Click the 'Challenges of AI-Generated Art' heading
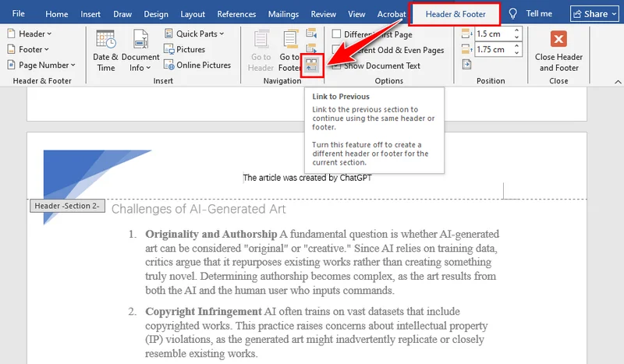This screenshot has width=624, height=364. (x=198, y=209)
